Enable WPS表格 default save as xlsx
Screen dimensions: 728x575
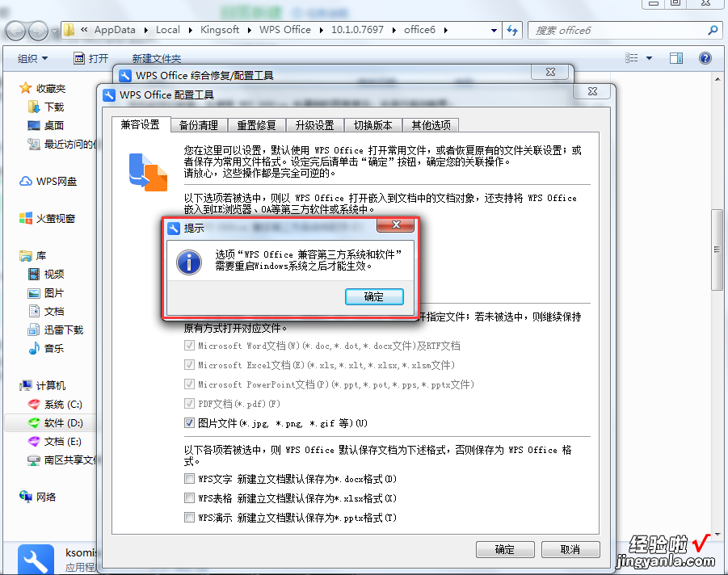pos(189,498)
